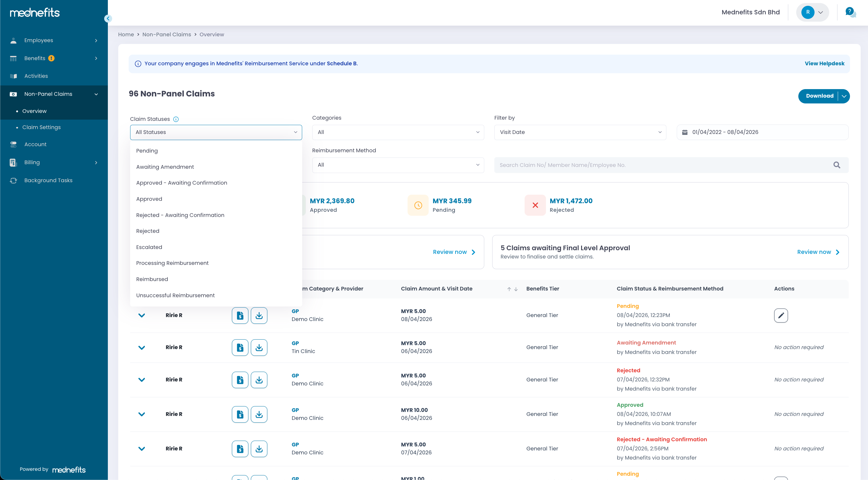Open Claim Settings in the sidebar
Image resolution: width=868 pixels, height=480 pixels.
42,127
